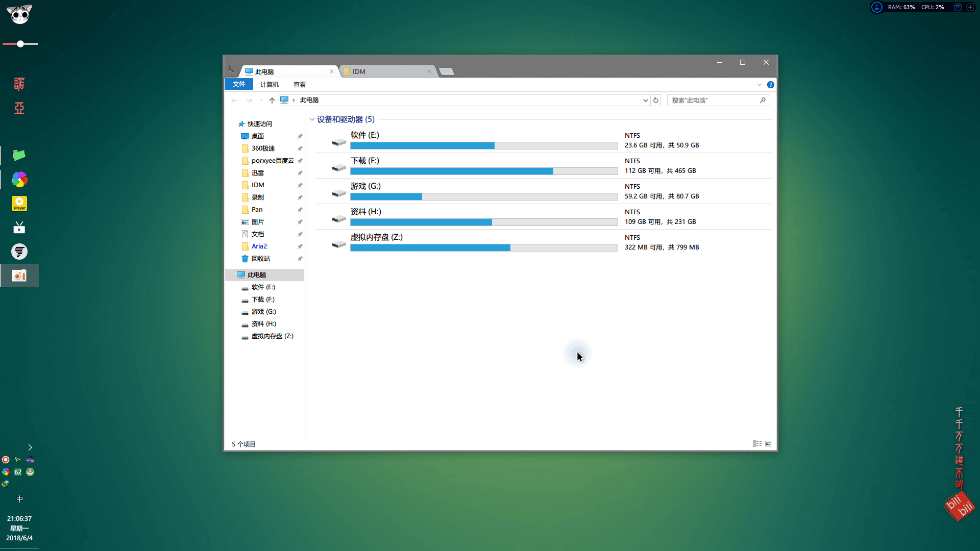Collapse the 设备和驱动器 group
The width and height of the screenshot is (980, 551).
tap(312, 119)
